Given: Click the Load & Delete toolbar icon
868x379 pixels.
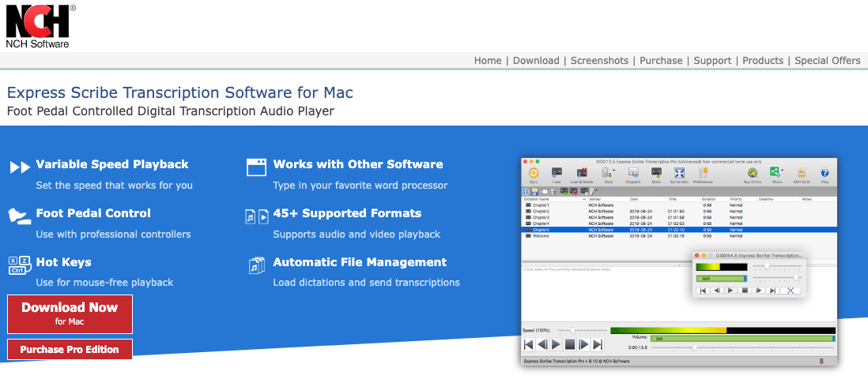Looking at the screenshot, I should click(x=581, y=174).
